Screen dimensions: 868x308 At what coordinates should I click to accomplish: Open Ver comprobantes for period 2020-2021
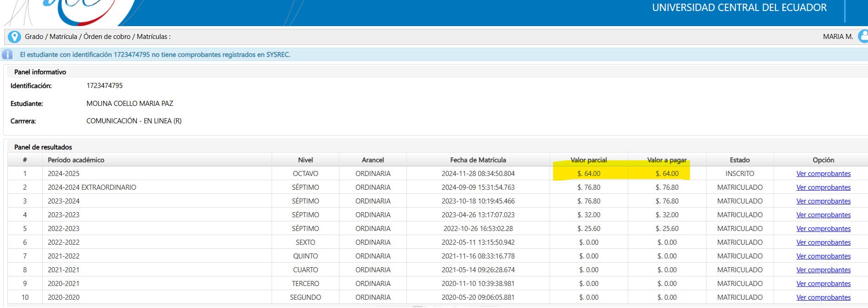(823, 284)
